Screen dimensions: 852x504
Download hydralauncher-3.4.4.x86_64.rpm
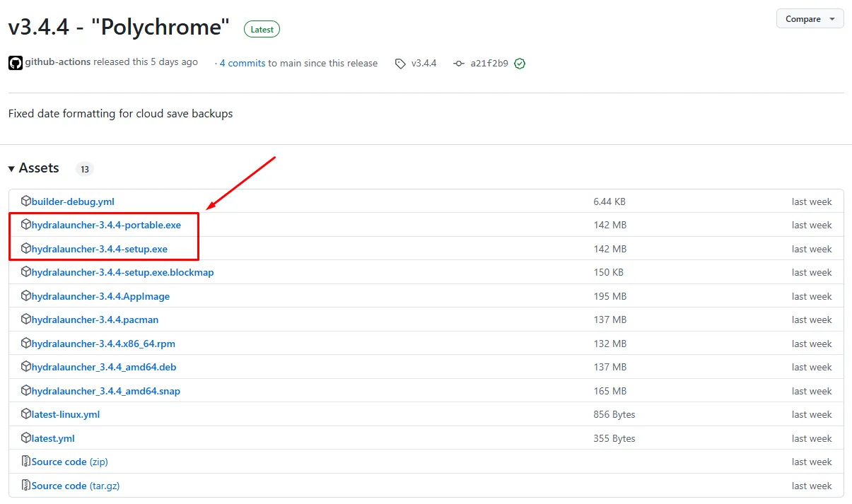(103, 344)
